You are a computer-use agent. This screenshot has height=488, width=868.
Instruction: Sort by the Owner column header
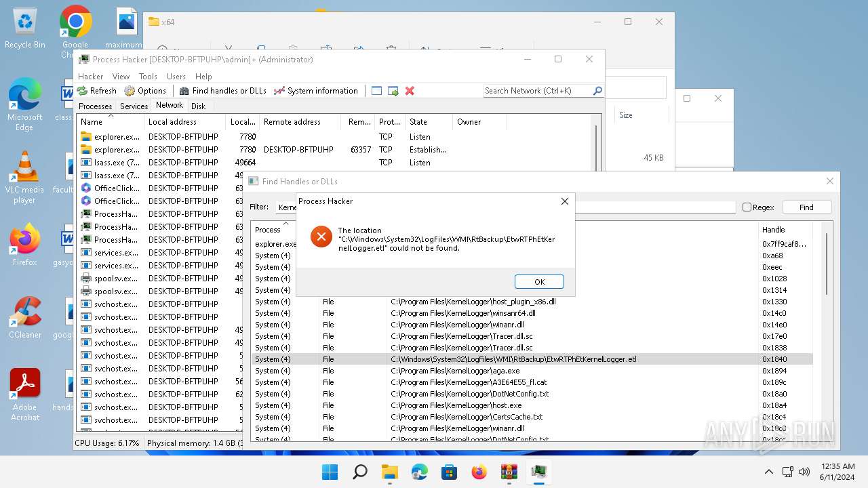479,122
